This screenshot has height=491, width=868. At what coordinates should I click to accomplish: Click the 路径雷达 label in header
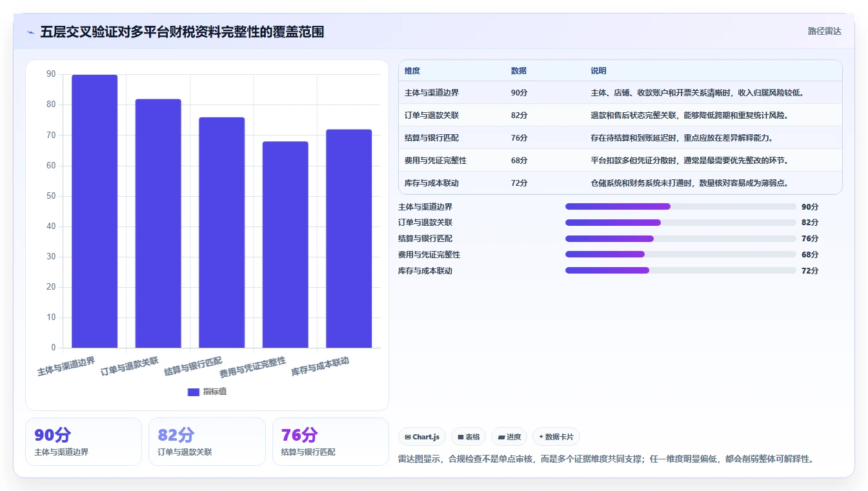(824, 31)
